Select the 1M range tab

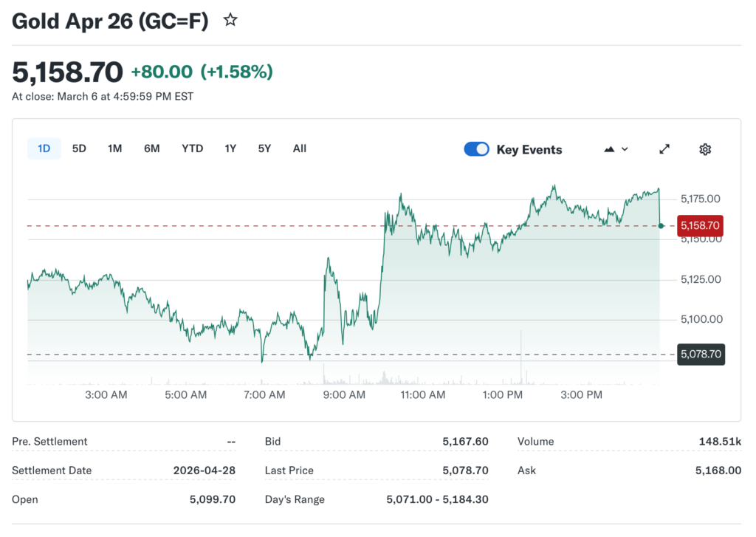[x=114, y=148]
